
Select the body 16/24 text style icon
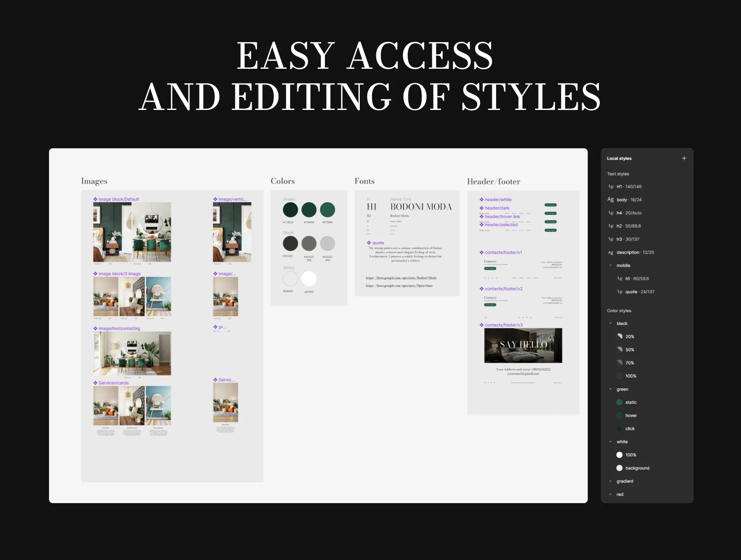(x=611, y=200)
